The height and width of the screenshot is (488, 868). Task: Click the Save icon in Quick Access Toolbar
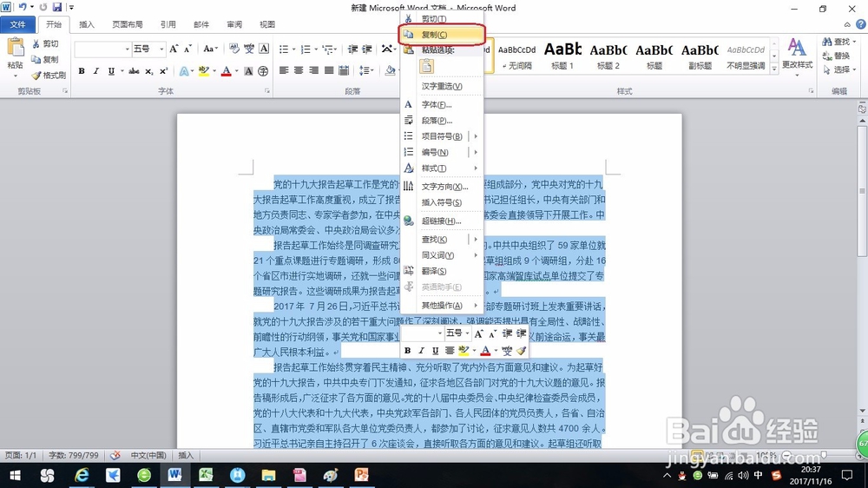[x=57, y=7]
